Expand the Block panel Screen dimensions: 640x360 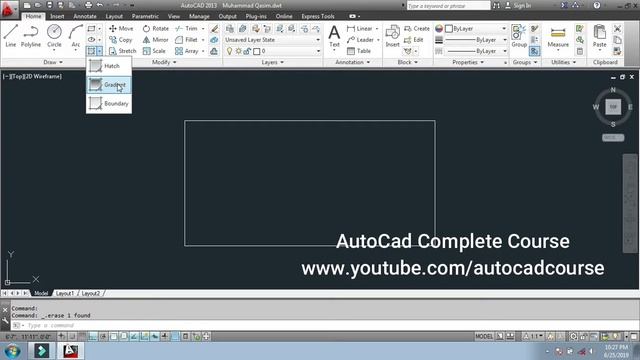[x=408, y=62]
